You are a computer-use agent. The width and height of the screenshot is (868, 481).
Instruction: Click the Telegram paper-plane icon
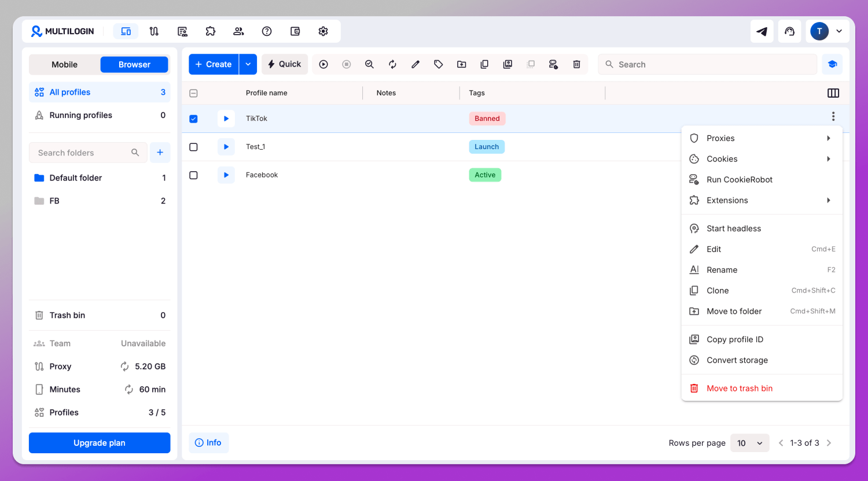click(x=762, y=31)
